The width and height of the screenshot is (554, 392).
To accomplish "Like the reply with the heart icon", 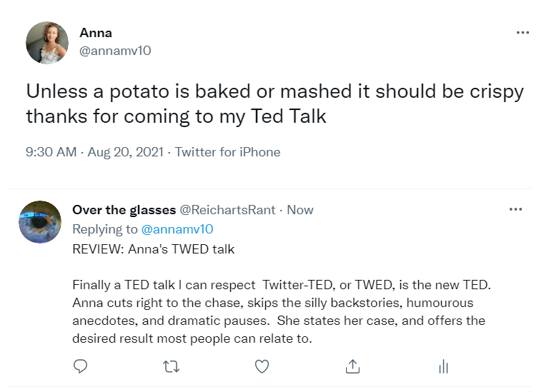I will click(x=262, y=366).
